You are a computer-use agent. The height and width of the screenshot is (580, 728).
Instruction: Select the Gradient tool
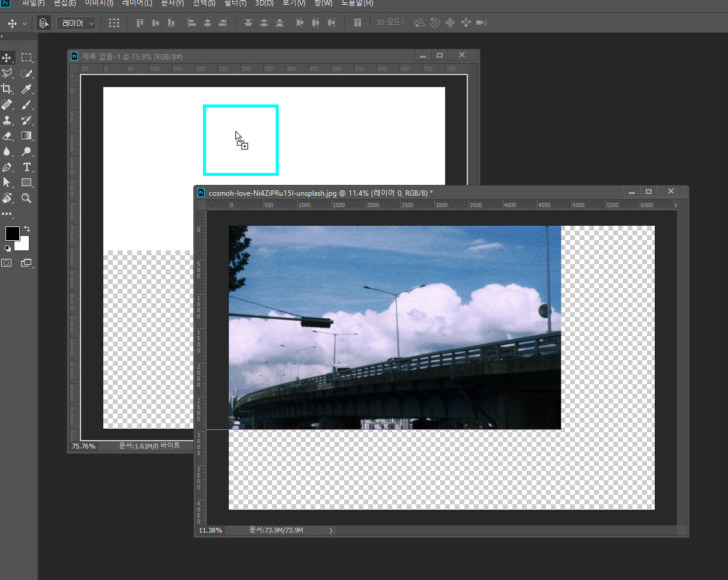pos(26,136)
